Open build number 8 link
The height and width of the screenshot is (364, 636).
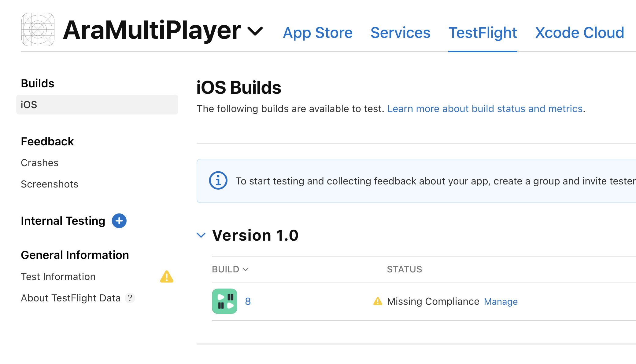point(248,301)
